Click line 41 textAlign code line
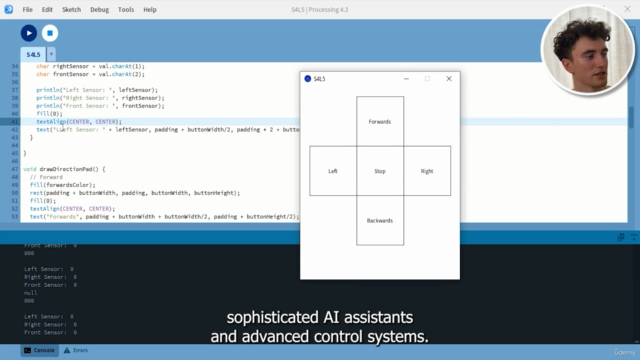Screen dimensions: 640x360 tap(79, 122)
